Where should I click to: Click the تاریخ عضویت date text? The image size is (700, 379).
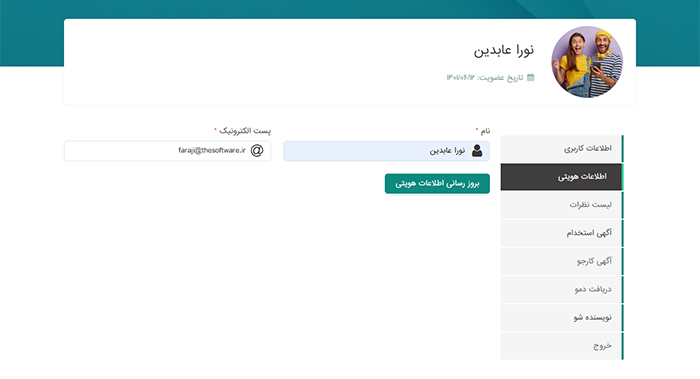485,78
